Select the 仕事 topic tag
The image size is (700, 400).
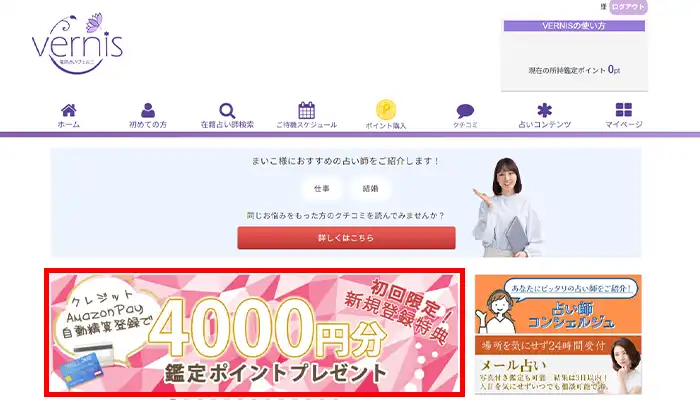[x=321, y=188]
